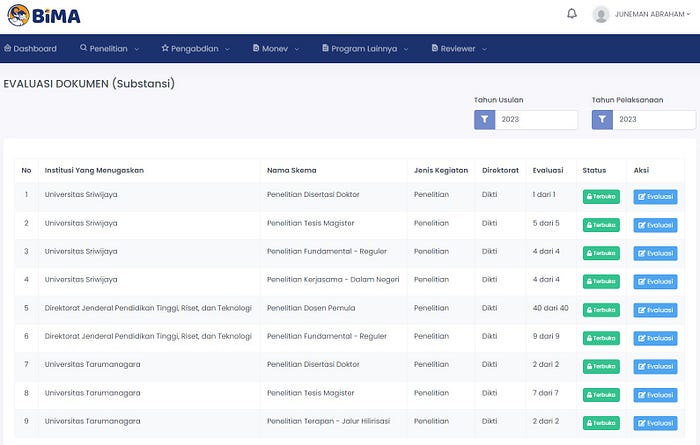Image resolution: width=700 pixels, height=445 pixels.
Task: Click the Tahun Usulan filter icon
Action: (x=484, y=120)
